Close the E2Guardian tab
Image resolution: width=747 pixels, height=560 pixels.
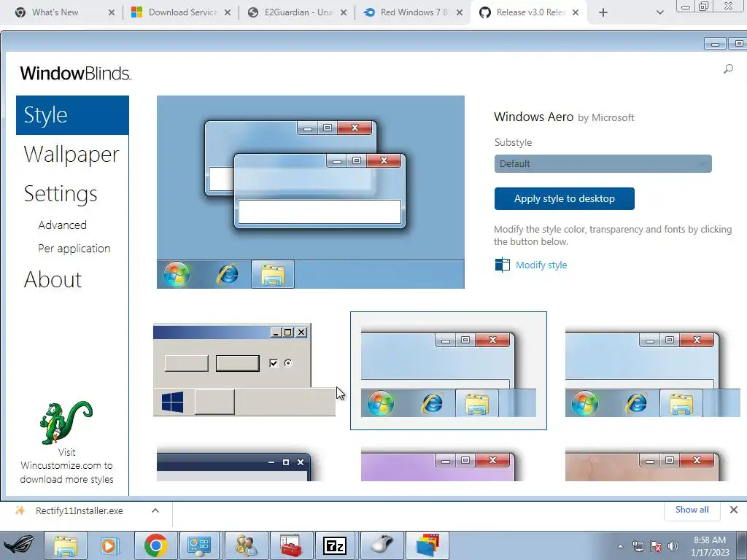click(344, 12)
